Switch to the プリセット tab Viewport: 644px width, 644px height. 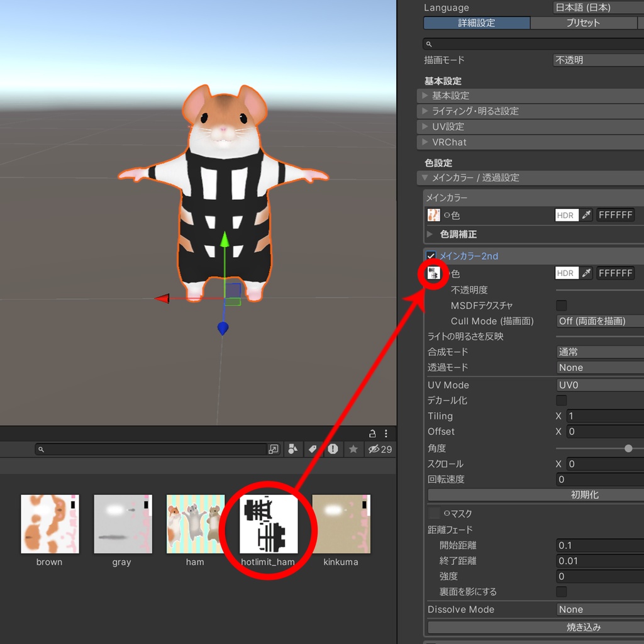point(583,23)
